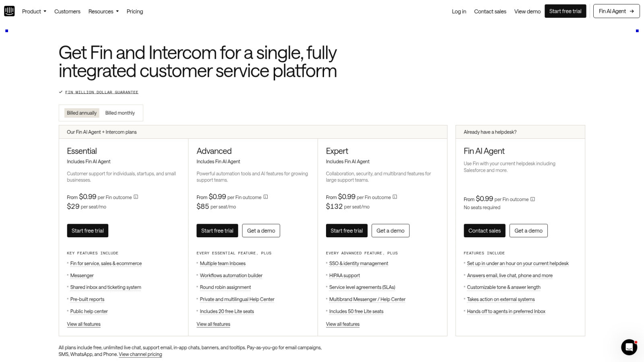Go to Pricing in navigation bar
Viewport: 644px width, 362px height.
pyautogui.click(x=135, y=11)
